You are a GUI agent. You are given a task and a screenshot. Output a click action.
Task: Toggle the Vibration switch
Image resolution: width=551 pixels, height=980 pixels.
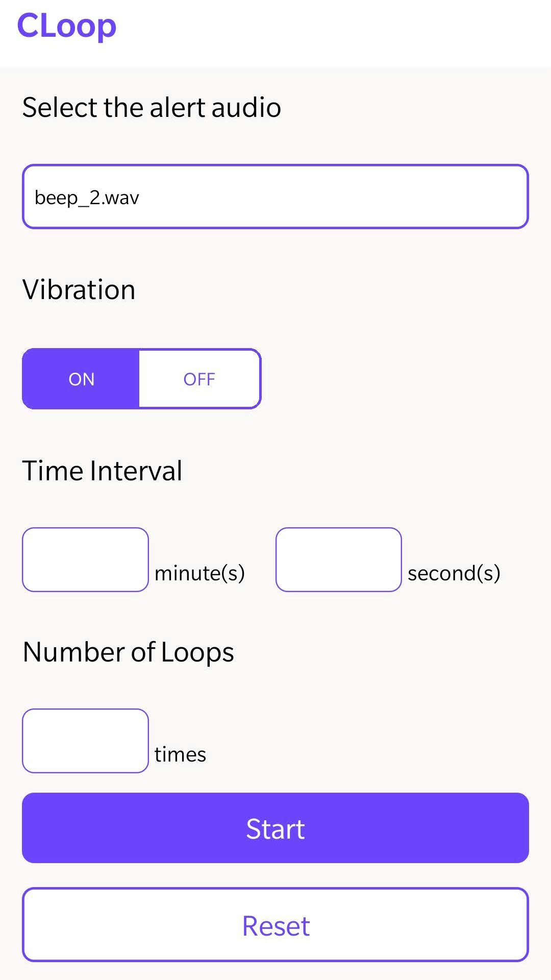[x=141, y=378]
